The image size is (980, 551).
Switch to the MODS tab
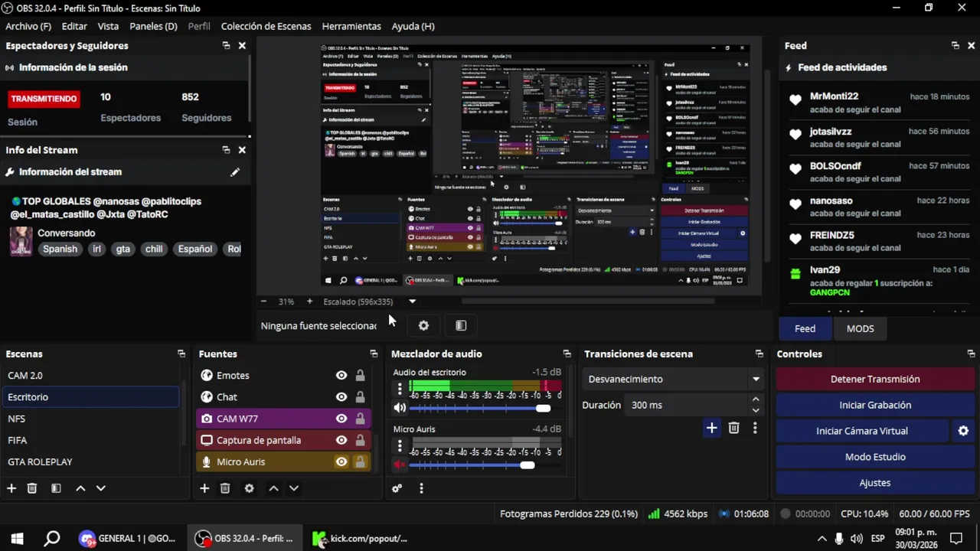tap(860, 328)
